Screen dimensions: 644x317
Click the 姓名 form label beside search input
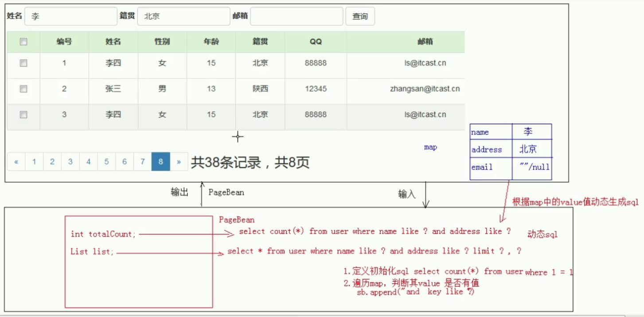(x=14, y=16)
